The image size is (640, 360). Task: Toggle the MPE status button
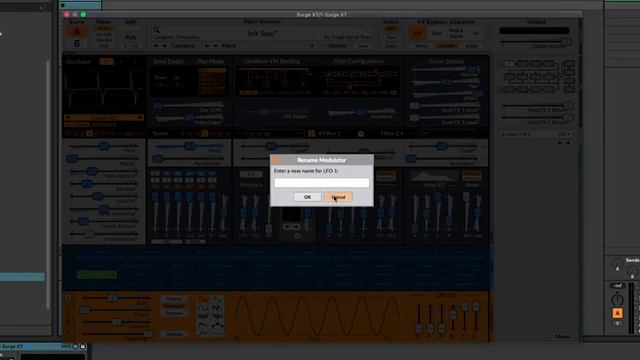(391, 29)
